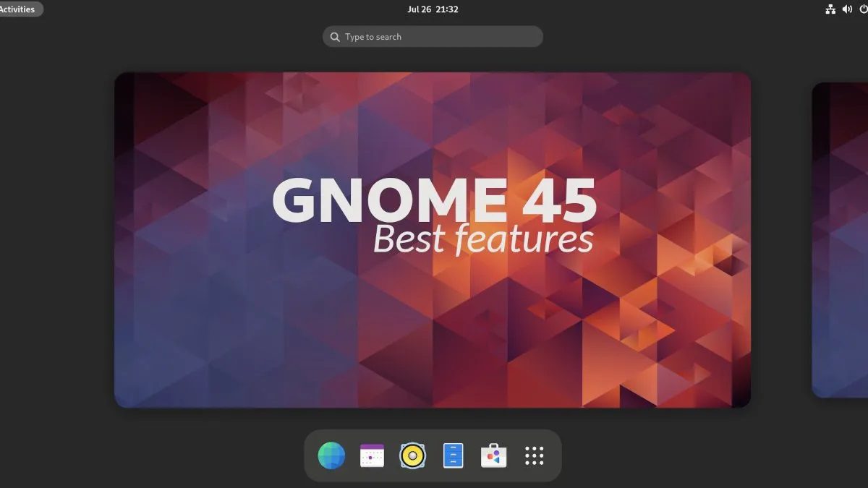Image resolution: width=868 pixels, height=488 pixels.
Task: Open the GNOME Web browser from the dock
Action: click(331, 455)
